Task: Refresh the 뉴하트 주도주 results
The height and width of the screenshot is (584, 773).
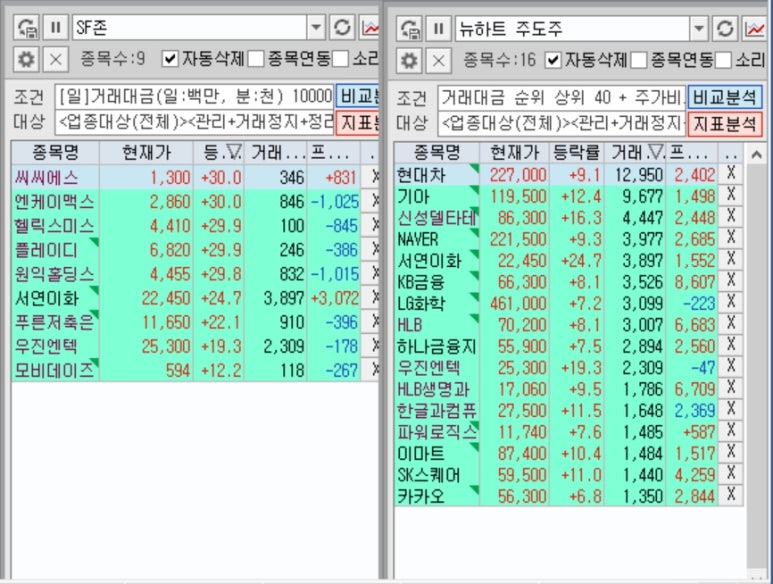Action: tap(725, 28)
